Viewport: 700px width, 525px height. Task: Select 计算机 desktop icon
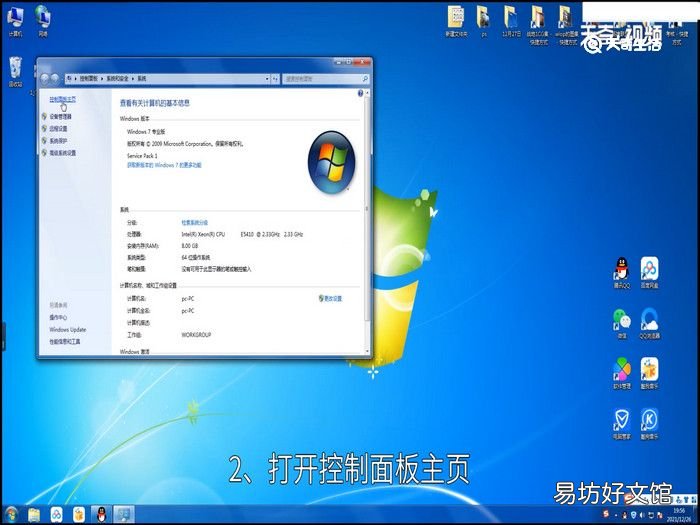[x=15, y=21]
